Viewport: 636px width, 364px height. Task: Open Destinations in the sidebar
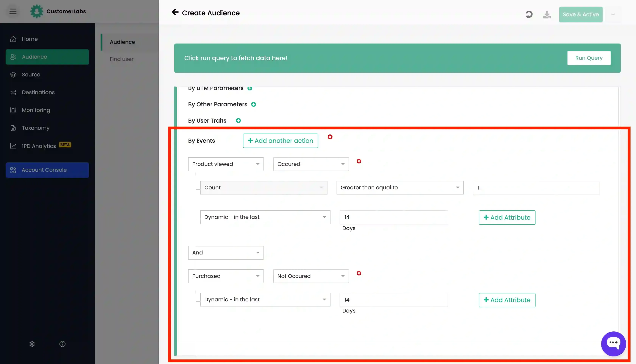pos(47,92)
